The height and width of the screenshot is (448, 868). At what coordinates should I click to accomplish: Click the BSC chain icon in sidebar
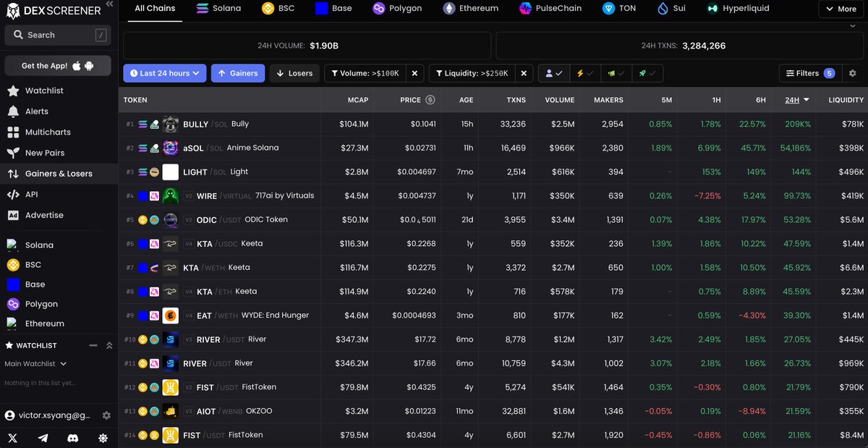pos(12,265)
